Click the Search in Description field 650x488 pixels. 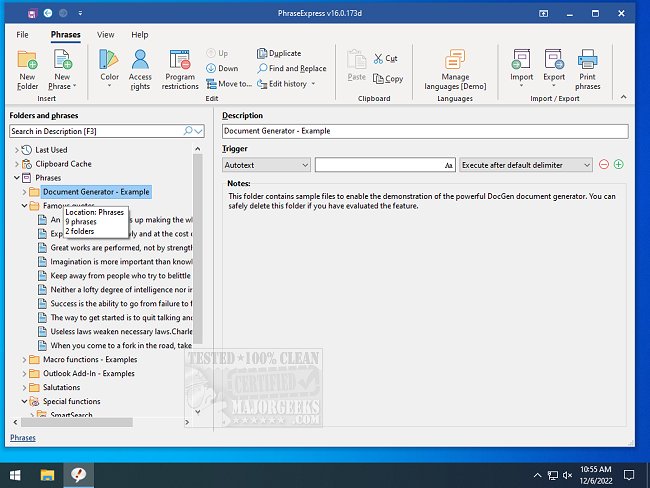pos(95,131)
